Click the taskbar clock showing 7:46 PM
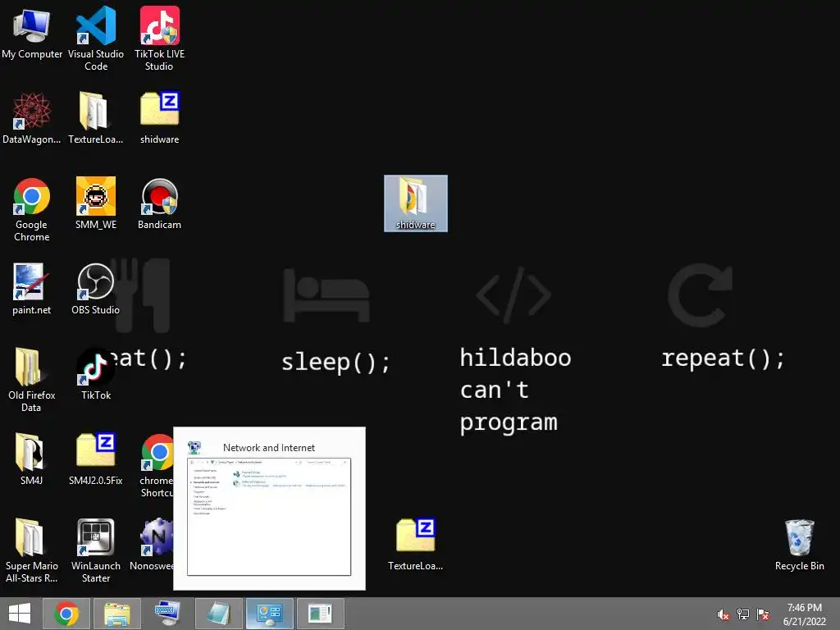The width and height of the screenshot is (840, 630). (x=804, y=614)
